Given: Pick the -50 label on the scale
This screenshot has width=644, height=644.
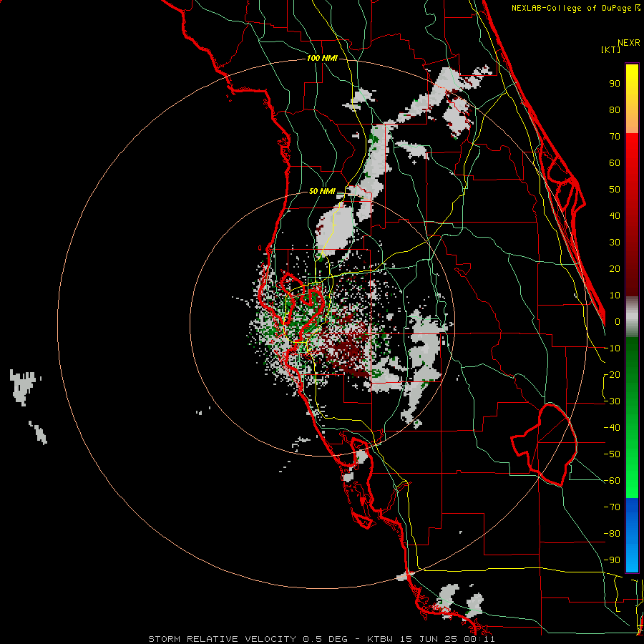Looking at the screenshot, I should point(612,454).
